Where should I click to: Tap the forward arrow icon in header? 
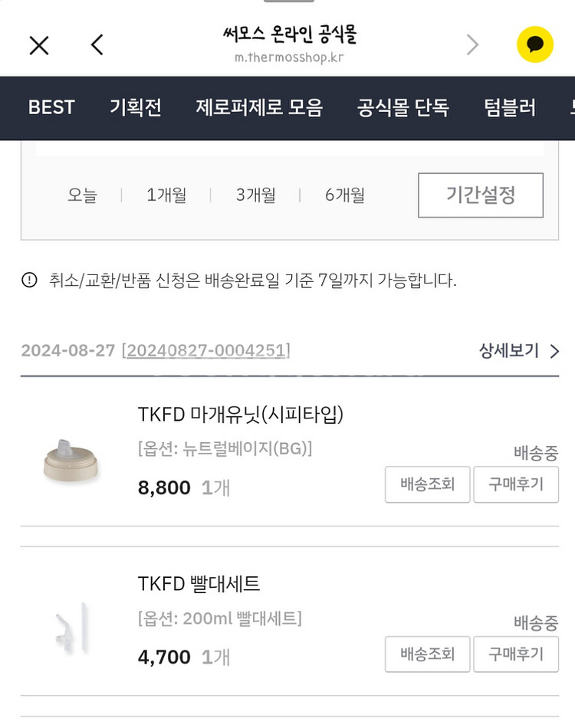[x=472, y=45]
